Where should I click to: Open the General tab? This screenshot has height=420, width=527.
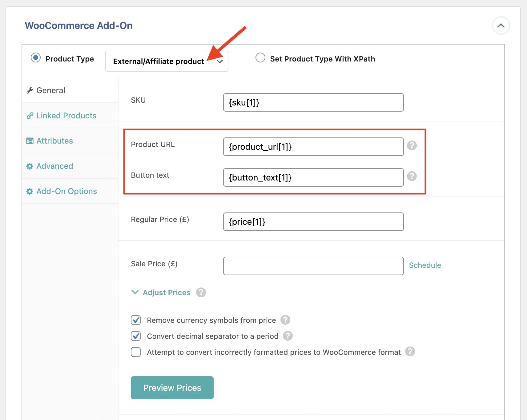pos(70,90)
